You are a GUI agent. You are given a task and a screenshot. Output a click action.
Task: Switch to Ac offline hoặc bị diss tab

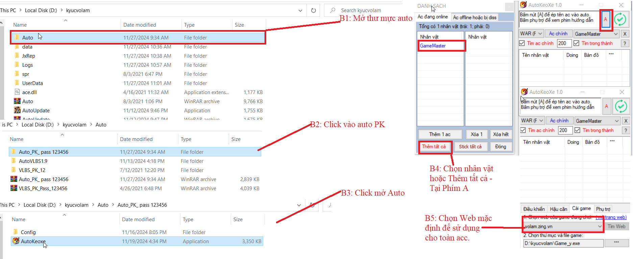474,18
